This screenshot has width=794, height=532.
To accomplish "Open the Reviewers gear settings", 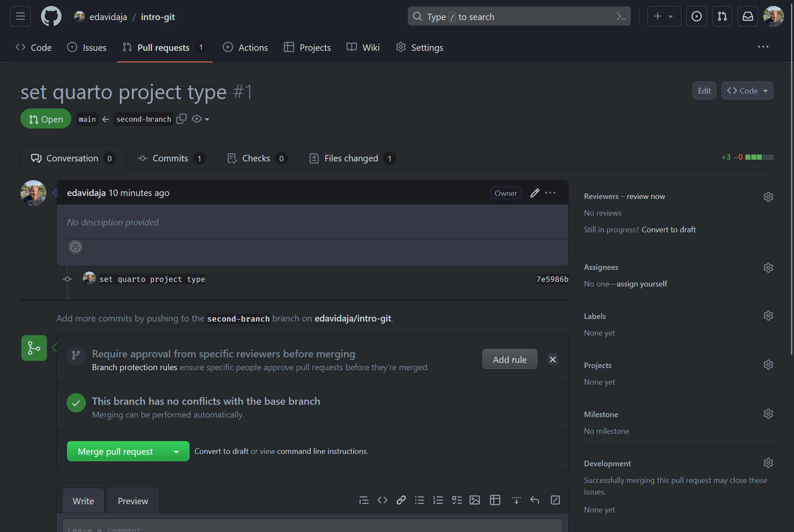I will pyautogui.click(x=768, y=196).
